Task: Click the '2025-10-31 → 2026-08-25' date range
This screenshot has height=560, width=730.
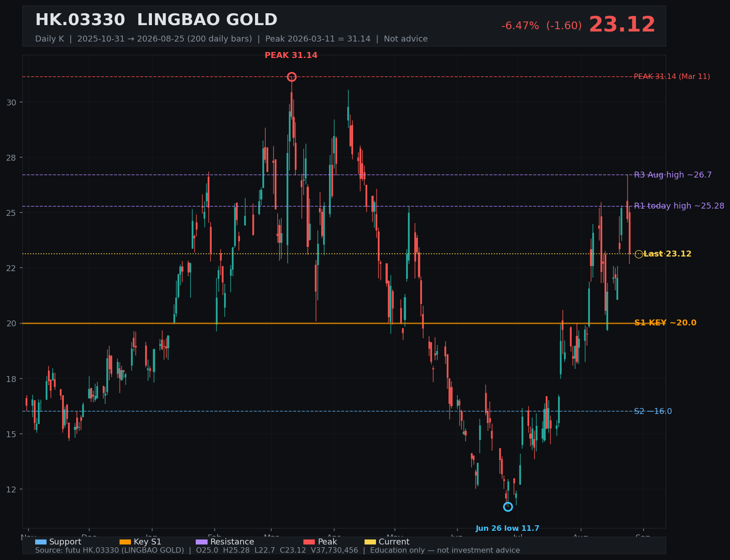Action: [142, 39]
